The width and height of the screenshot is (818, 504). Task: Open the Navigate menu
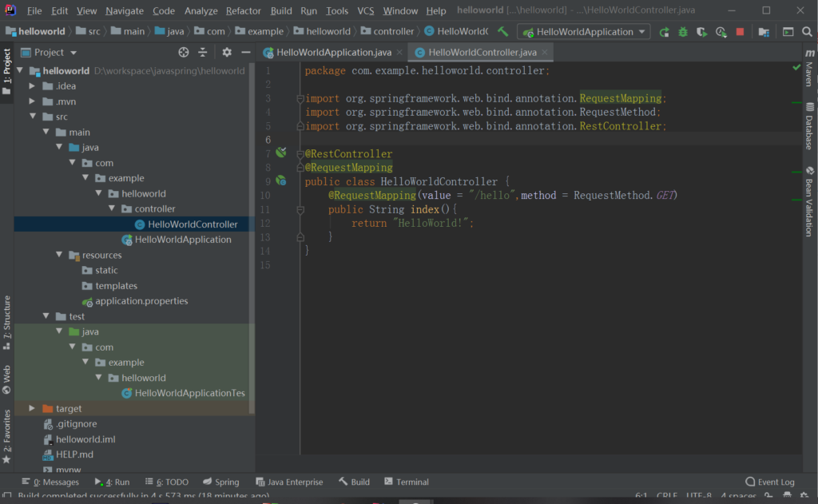[124, 10]
